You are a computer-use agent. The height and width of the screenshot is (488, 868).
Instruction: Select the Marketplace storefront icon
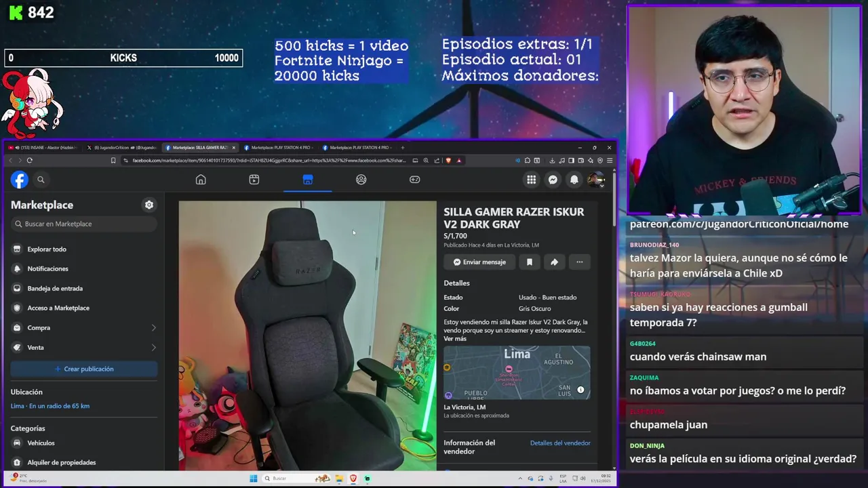tap(308, 180)
